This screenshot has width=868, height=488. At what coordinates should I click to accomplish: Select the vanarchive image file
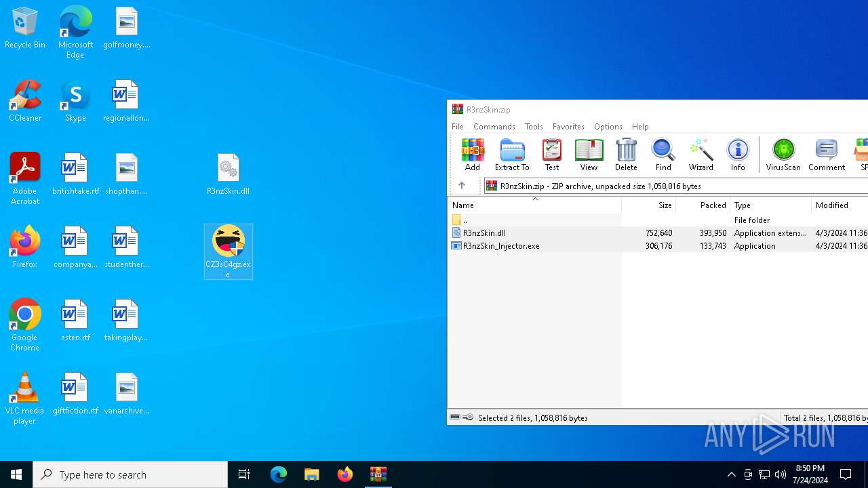click(126, 394)
